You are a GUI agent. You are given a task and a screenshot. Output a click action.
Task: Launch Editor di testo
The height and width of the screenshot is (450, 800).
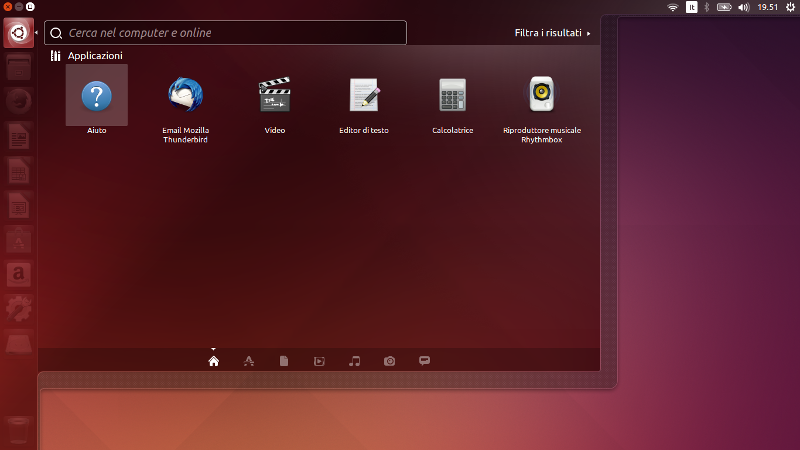(364, 97)
